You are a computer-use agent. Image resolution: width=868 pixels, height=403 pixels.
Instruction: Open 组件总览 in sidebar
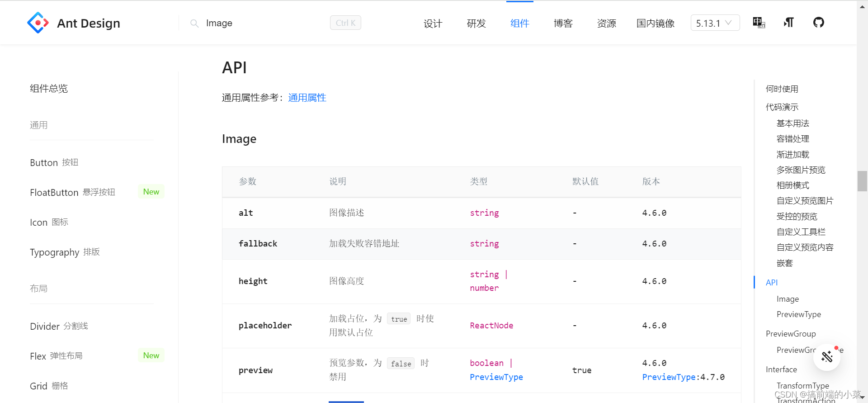tap(49, 89)
